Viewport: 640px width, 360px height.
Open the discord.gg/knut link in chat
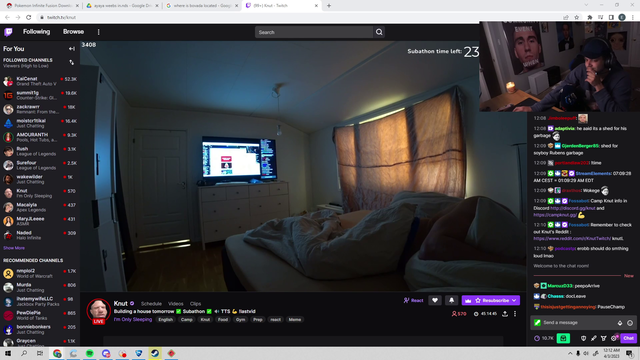coord(573,208)
